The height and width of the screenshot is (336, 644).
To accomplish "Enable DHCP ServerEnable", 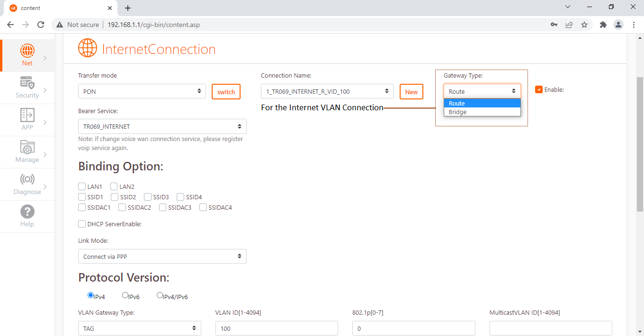I will coord(81,224).
